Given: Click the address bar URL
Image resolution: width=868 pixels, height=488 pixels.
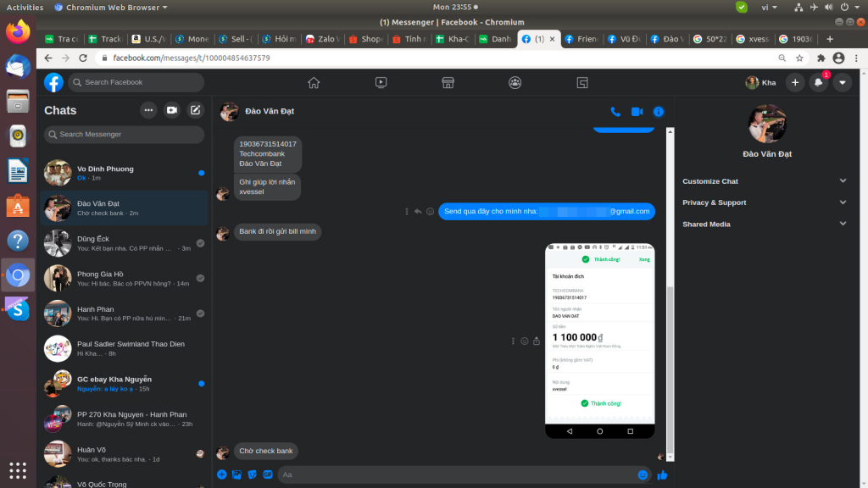Looking at the screenshot, I should click(x=192, y=58).
